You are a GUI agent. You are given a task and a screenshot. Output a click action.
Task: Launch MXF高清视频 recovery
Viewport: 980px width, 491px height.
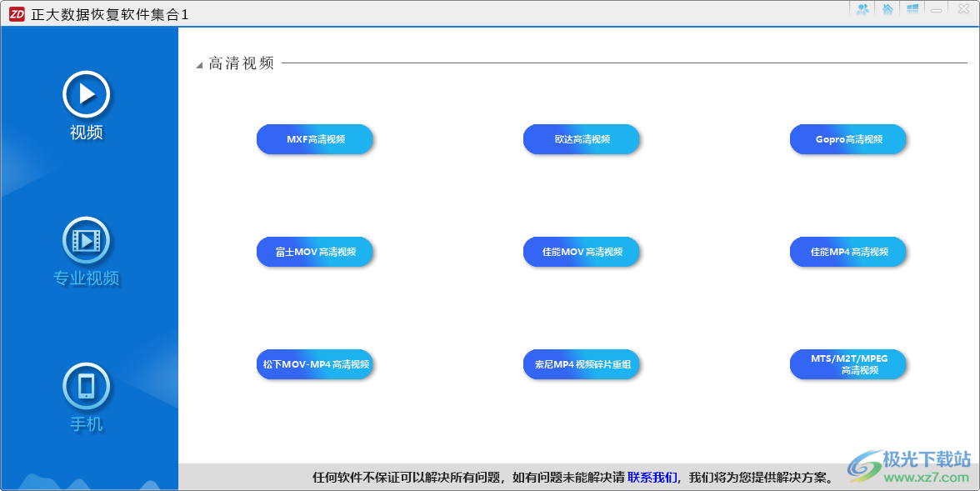click(315, 139)
